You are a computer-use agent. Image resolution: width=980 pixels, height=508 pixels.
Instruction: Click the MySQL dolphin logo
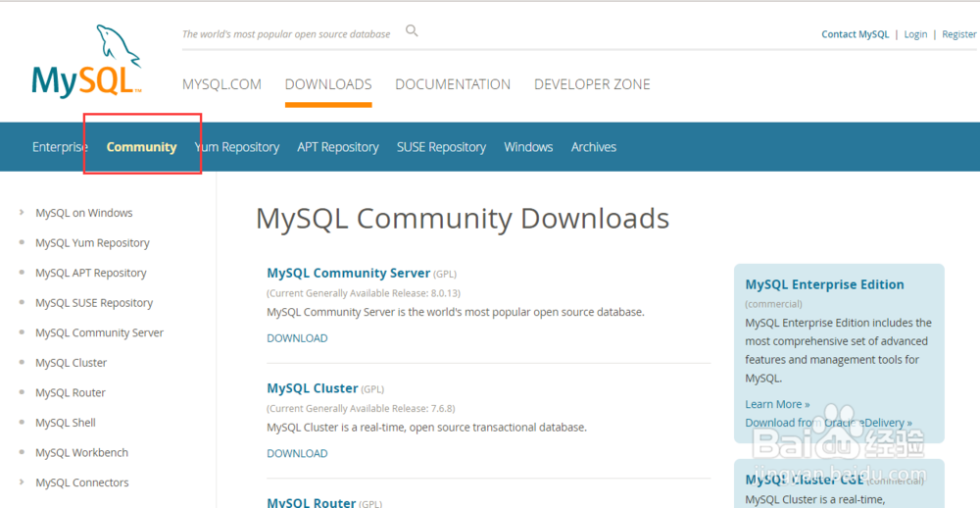87,61
